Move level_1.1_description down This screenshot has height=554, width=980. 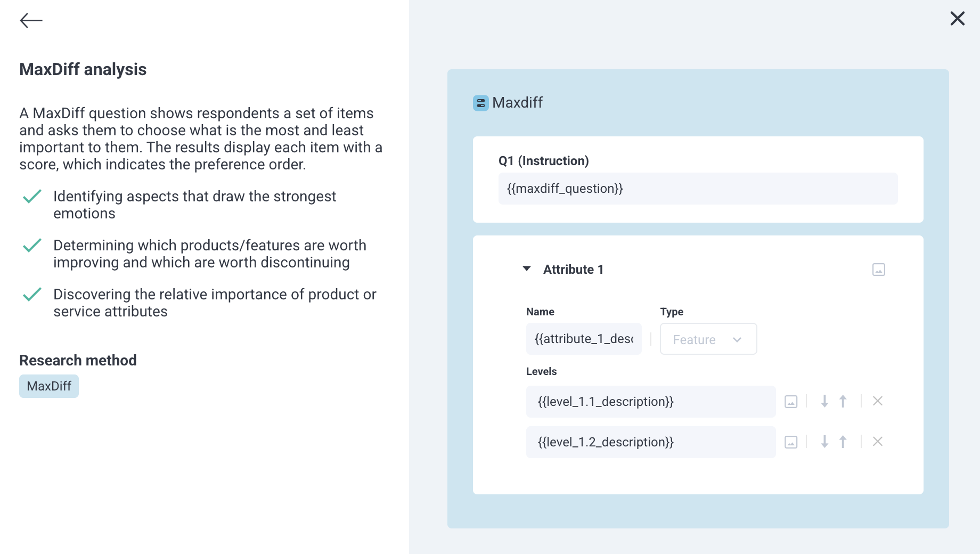click(x=824, y=401)
